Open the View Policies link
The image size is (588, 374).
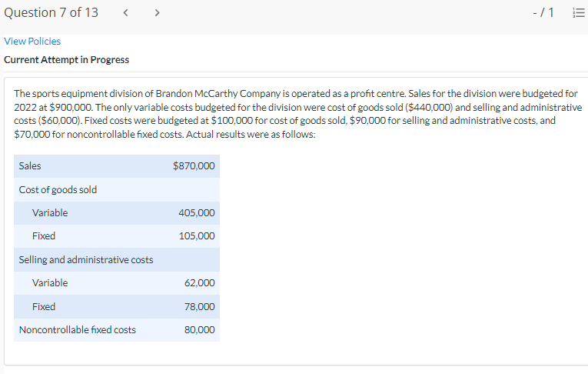pyautogui.click(x=32, y=41)
